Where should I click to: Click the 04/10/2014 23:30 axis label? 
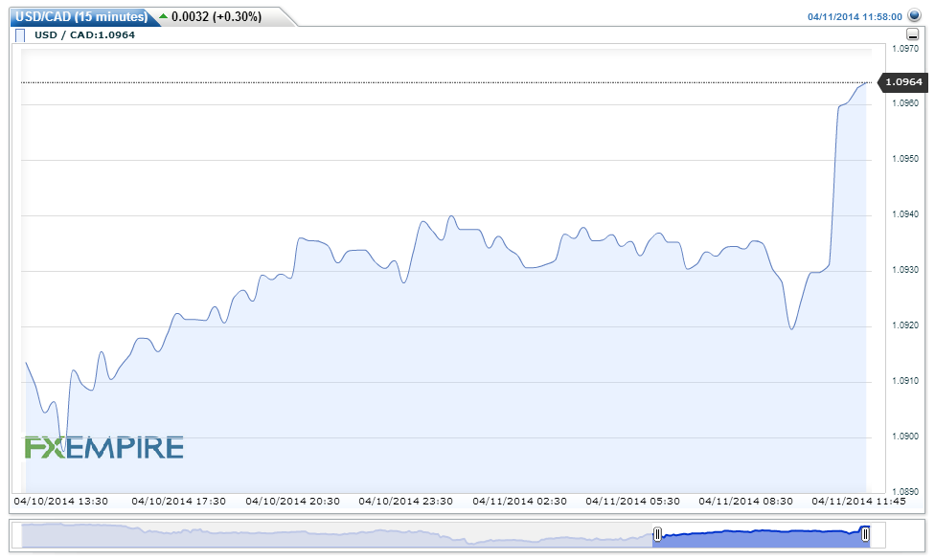[405, 501]
